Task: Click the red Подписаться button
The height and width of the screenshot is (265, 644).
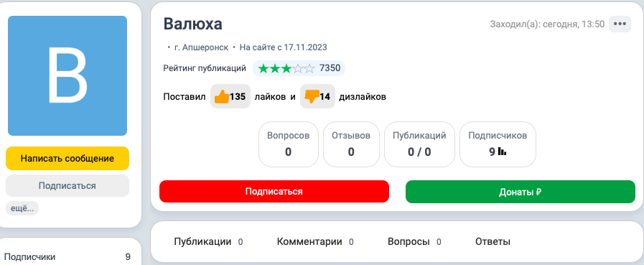Action: pos(274,192)
